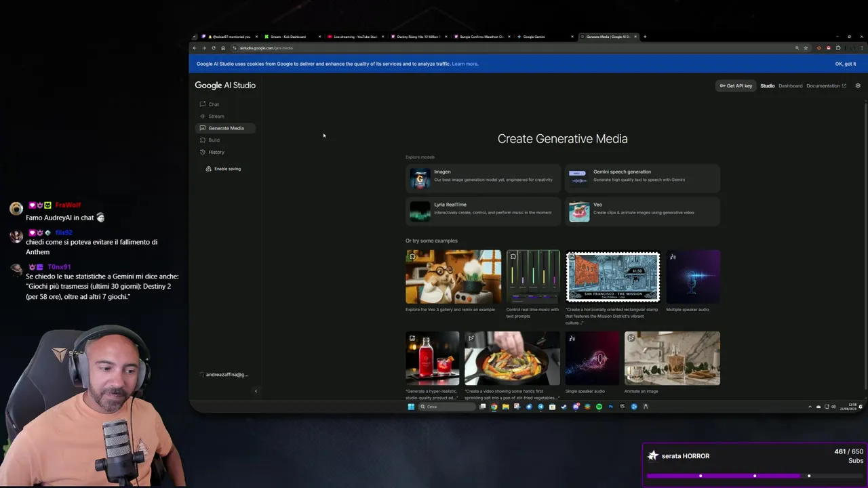Open the Veo model card
This screenshot has height=488, width=868.
(x=642, y=211)
